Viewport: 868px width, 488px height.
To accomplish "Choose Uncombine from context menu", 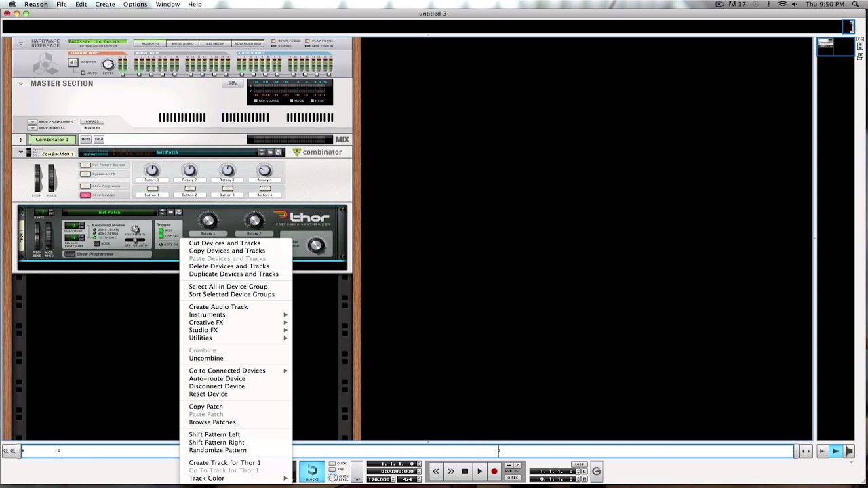I will point(205,359).
